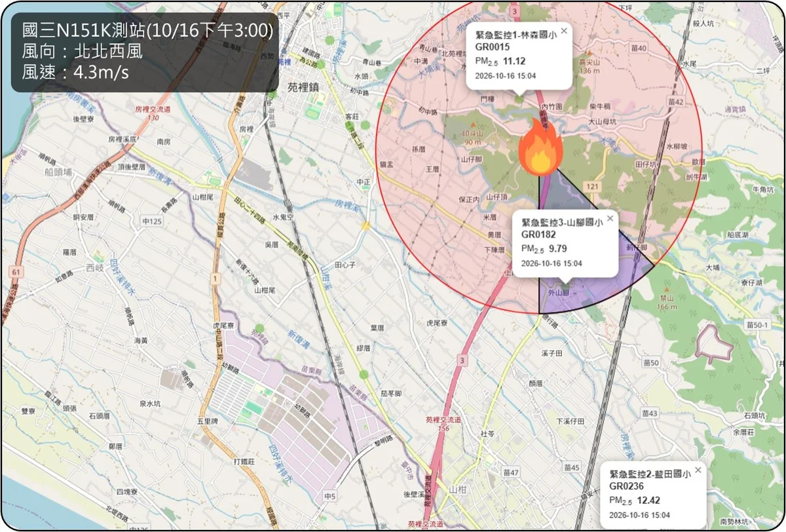Select station ID GR0236
786x532 pixels.
(626, 486)
